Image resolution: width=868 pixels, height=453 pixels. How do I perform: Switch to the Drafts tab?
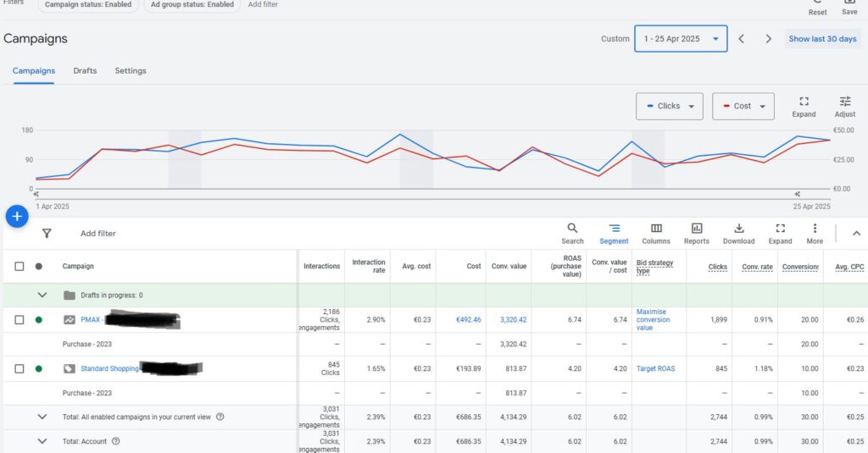pos(85,71)
